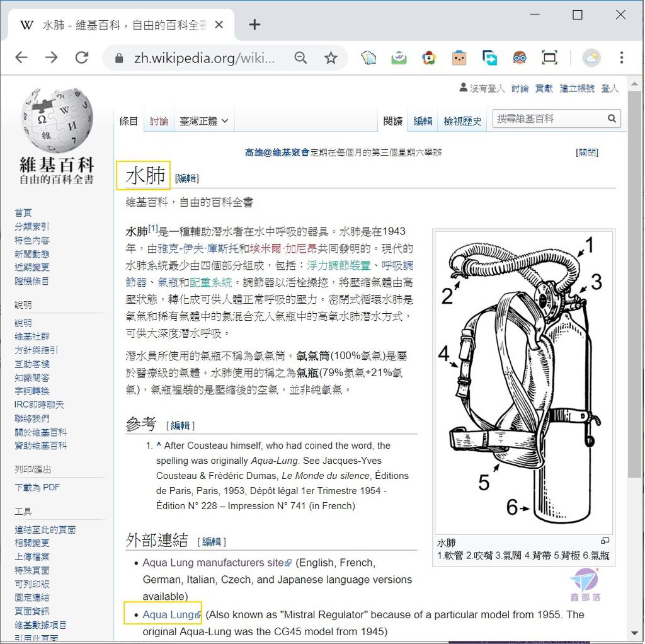Viewport: 645px width, 644px height.
Task: Edit the 參考 section via its 編輯 link
Action: pos(180,425)
